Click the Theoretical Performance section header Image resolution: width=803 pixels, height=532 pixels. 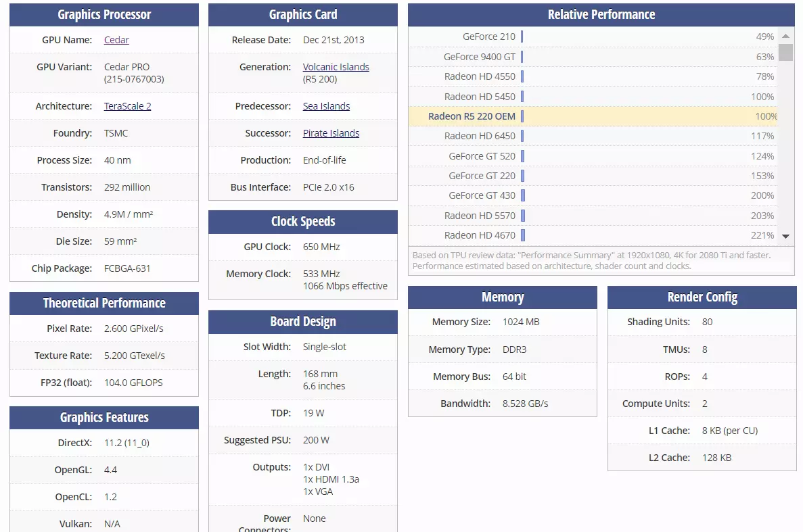(x=104, y=304)
